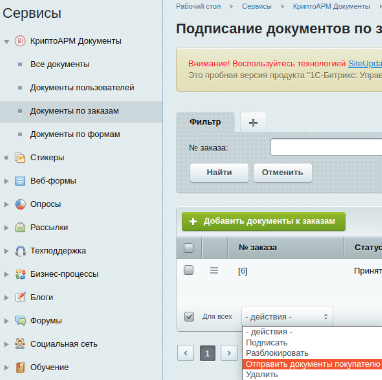
Task: Open Документы по формам in sidebar
Action: (x=75, y=134)
